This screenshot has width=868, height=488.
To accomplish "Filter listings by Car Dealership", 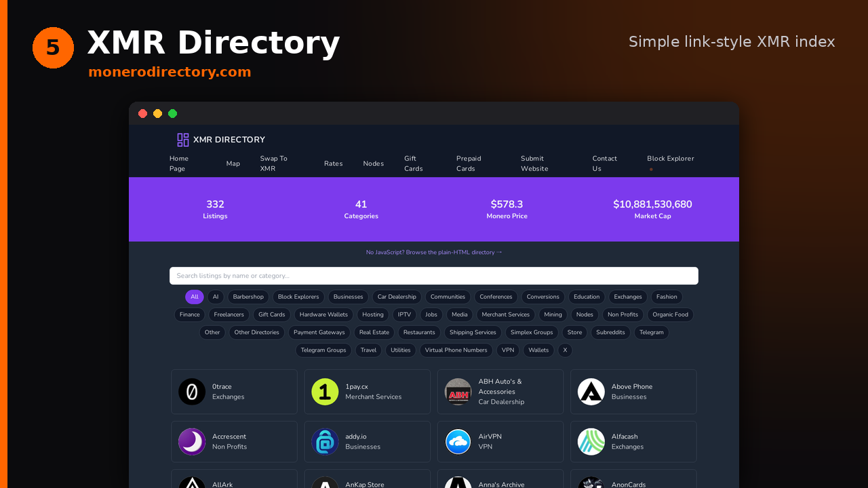I will (x=397, y=297).
